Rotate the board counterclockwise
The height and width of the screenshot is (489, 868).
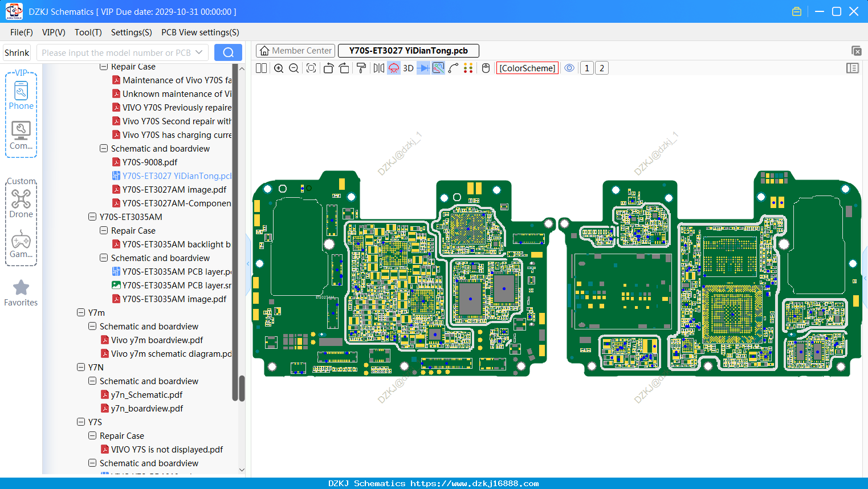[328, 68]
